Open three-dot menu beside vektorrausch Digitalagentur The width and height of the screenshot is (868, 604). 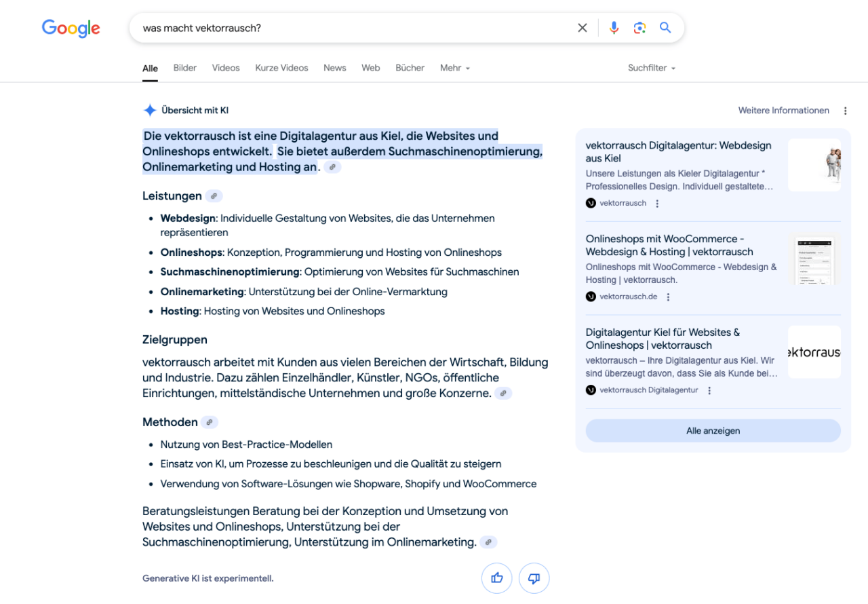709,391
